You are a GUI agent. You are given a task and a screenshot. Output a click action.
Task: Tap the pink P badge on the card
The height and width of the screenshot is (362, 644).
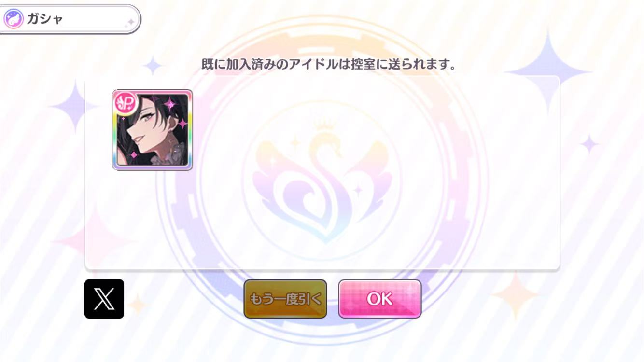[x=125, y=103]
